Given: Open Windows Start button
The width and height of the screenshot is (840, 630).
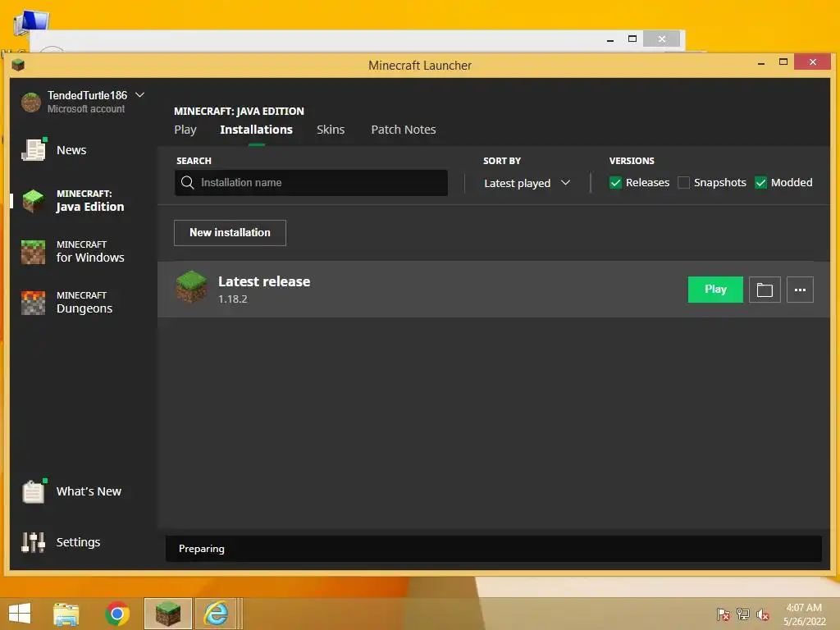Looking at the screenshot, I should 20,614.
